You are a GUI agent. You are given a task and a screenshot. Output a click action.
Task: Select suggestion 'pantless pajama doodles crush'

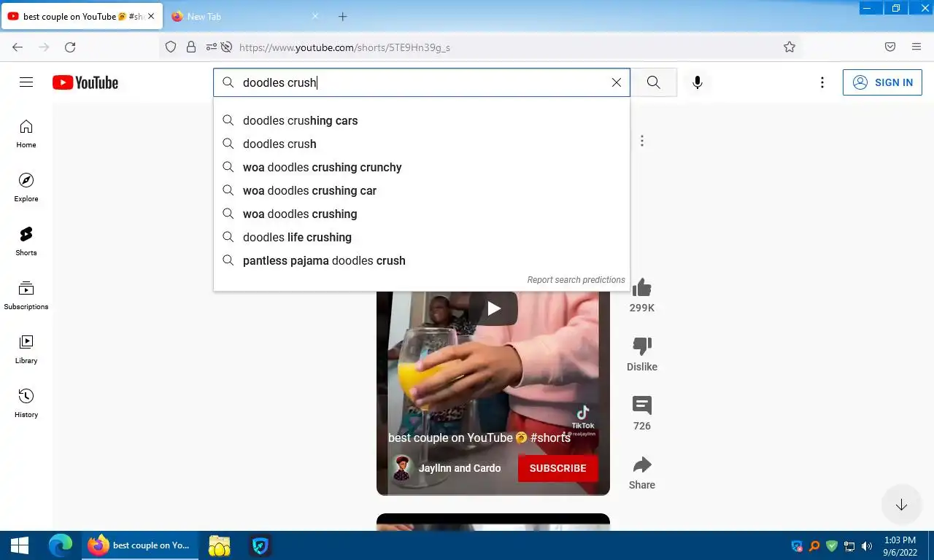point(422,260)
